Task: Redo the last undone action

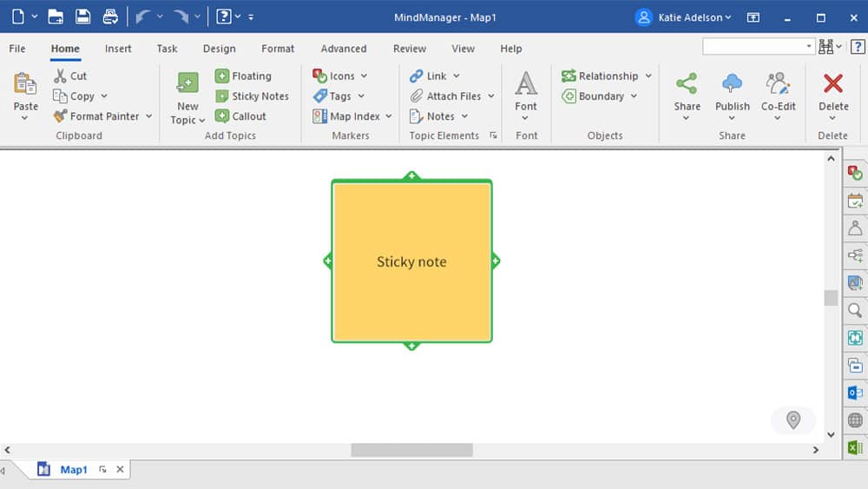Action: (x=181, y=17)
